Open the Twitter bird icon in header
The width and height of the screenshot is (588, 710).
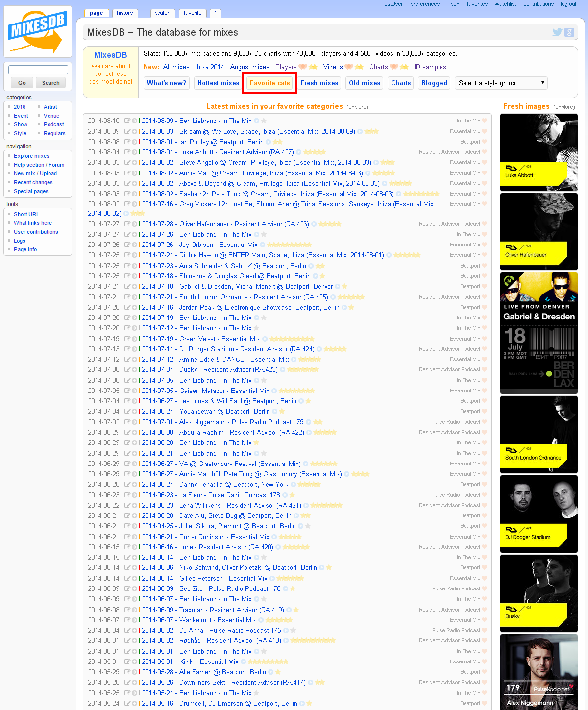point(557,32)
